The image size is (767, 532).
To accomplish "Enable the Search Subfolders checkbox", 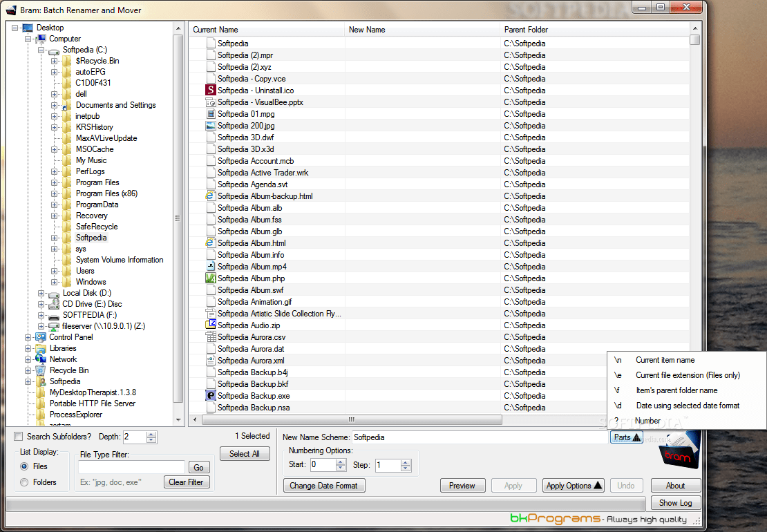I will [x=19, y=437].
